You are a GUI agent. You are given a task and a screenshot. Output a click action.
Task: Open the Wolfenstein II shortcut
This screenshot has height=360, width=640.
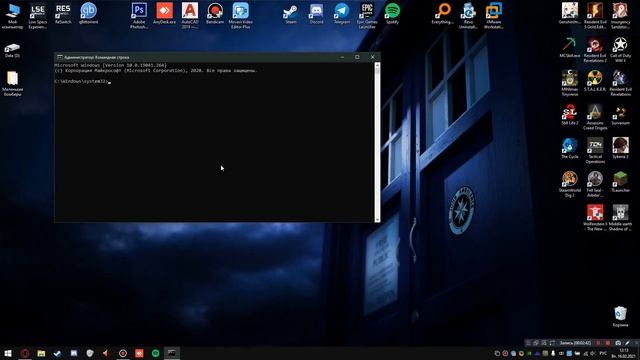[x=595, y=218]
